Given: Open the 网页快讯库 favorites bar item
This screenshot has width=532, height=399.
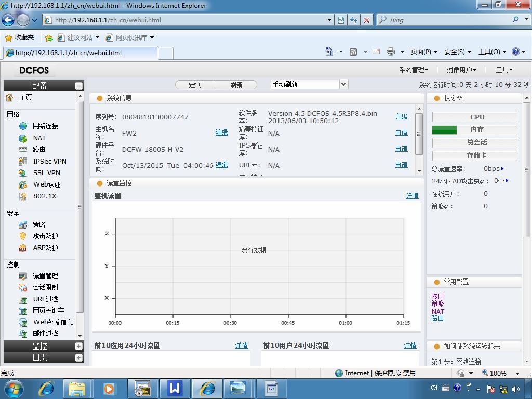Looking at the screenshot, I should (x=130, y=37).
